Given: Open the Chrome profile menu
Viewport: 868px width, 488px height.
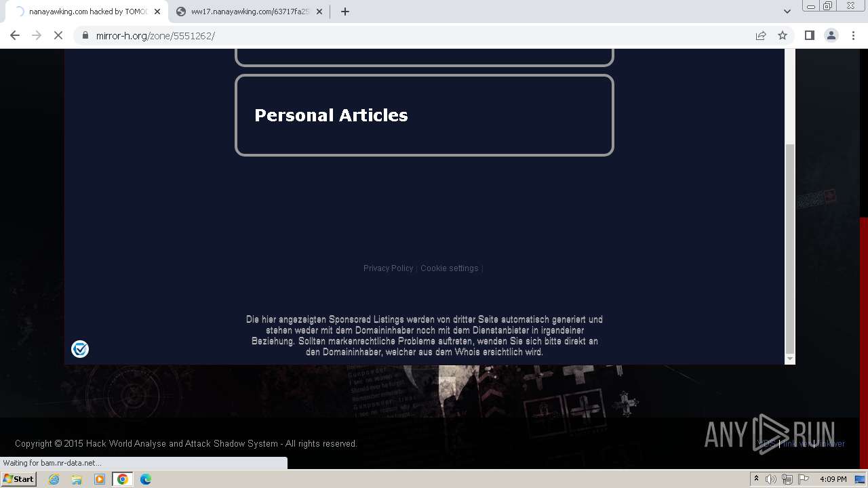Looking at the screenshot, I should pyautogui.click(x=831, y=35).
